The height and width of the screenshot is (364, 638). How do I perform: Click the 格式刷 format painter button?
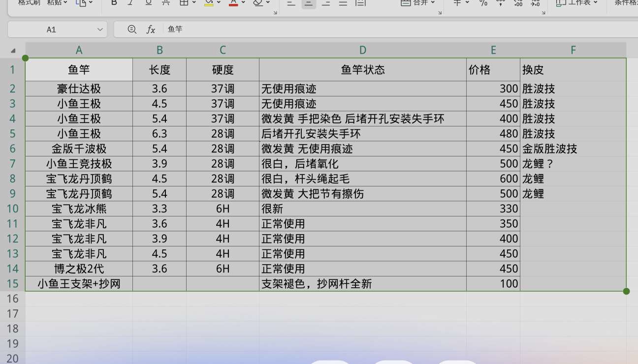(29, 2)
